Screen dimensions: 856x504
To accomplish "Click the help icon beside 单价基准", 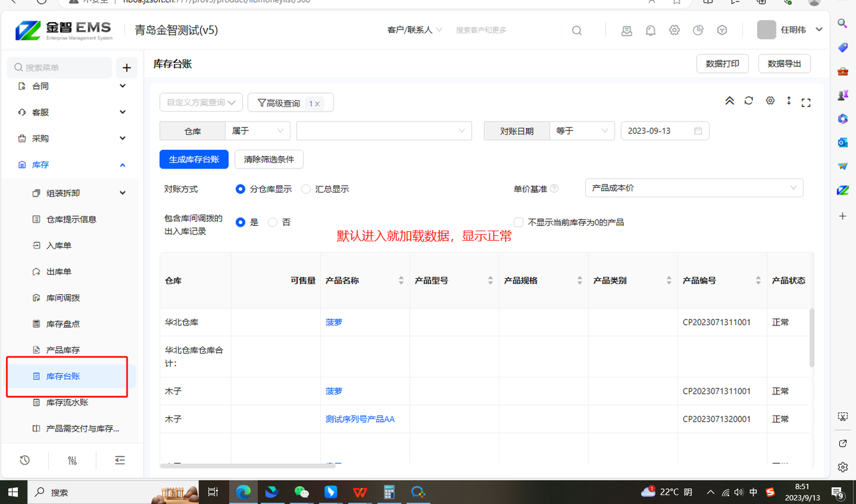I will (x=554, y=188).
